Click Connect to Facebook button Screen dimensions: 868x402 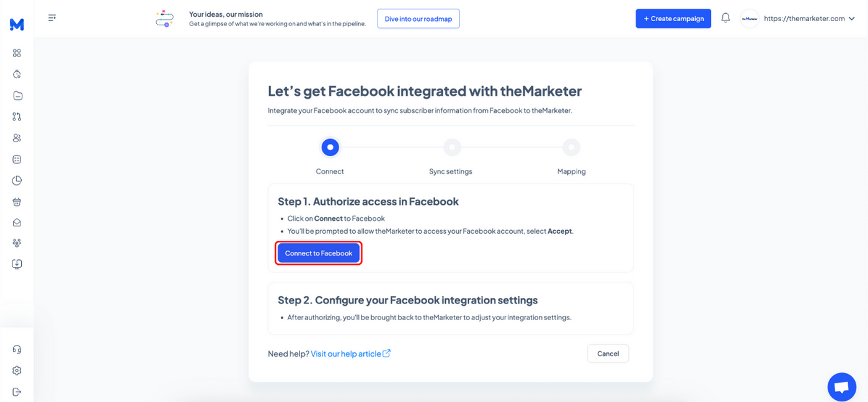[x=319, y=253]
